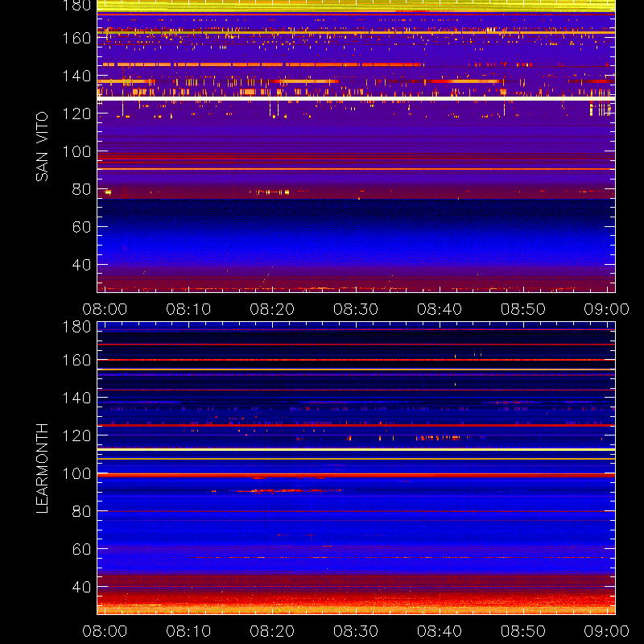Select the 180 tick label on Learmonth axis

click(x=76, y=327)
